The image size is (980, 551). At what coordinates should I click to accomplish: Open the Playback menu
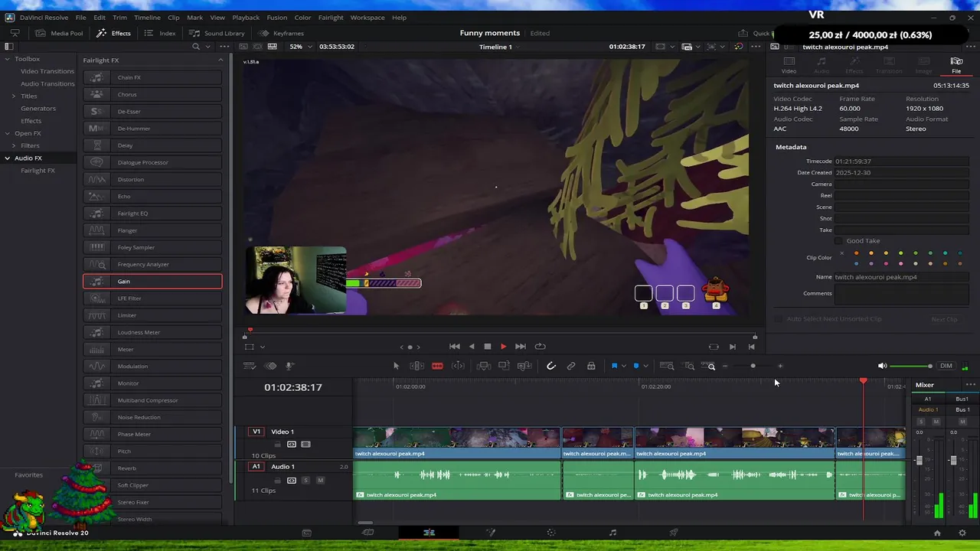(x=246, y=17)
